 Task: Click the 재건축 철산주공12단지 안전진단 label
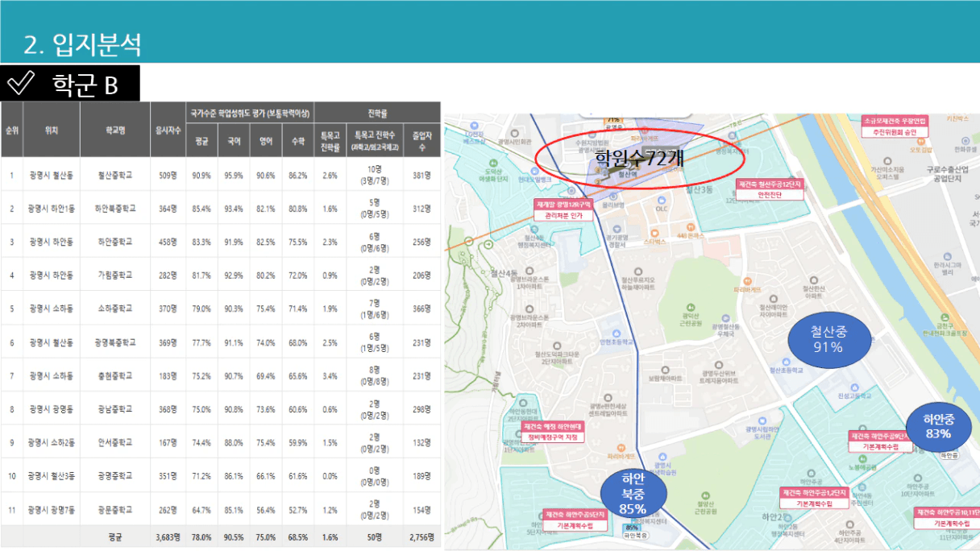(769, 189)
